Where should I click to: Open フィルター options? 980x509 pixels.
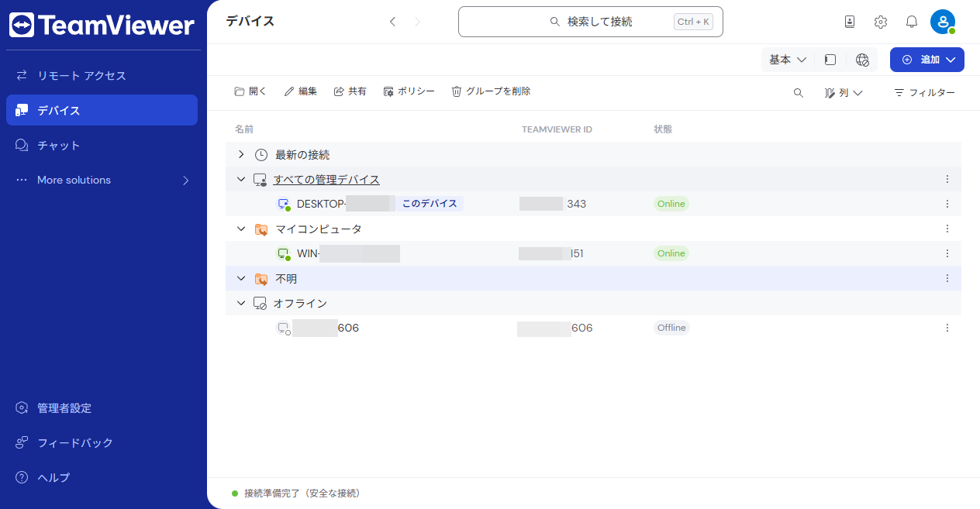click(x=925, y=93)
